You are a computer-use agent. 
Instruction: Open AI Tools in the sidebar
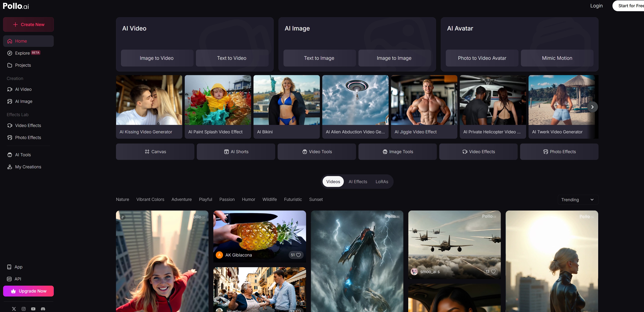[23, 155]
